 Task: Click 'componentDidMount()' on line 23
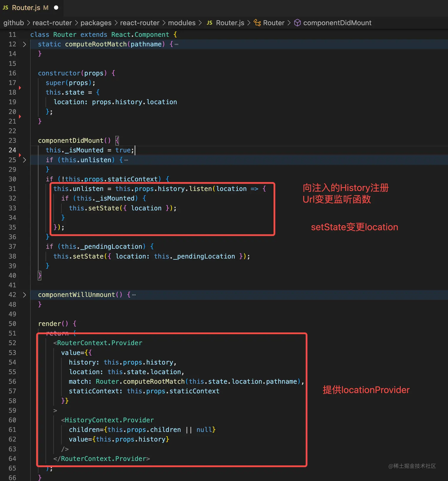click(74, 141)
